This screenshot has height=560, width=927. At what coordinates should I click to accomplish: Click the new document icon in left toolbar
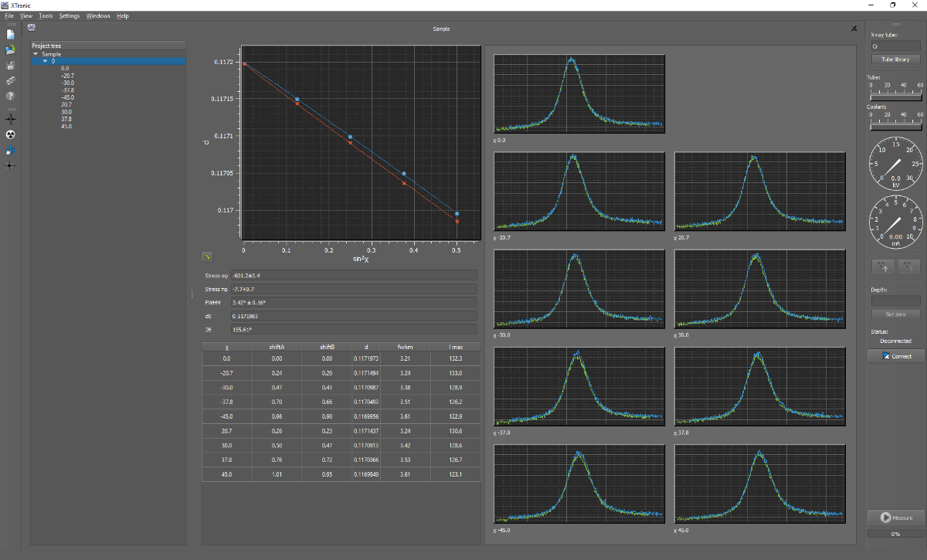tap(11, 34)
